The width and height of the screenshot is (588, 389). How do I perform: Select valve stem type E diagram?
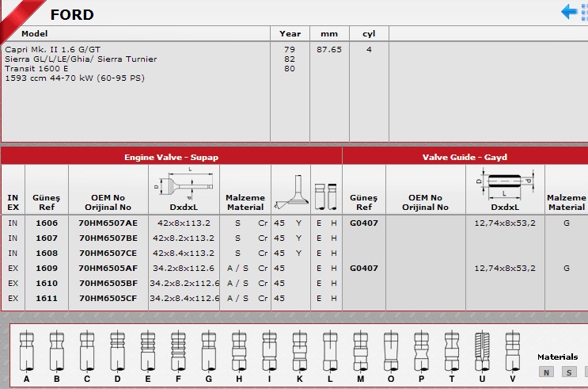coord(148,352)
